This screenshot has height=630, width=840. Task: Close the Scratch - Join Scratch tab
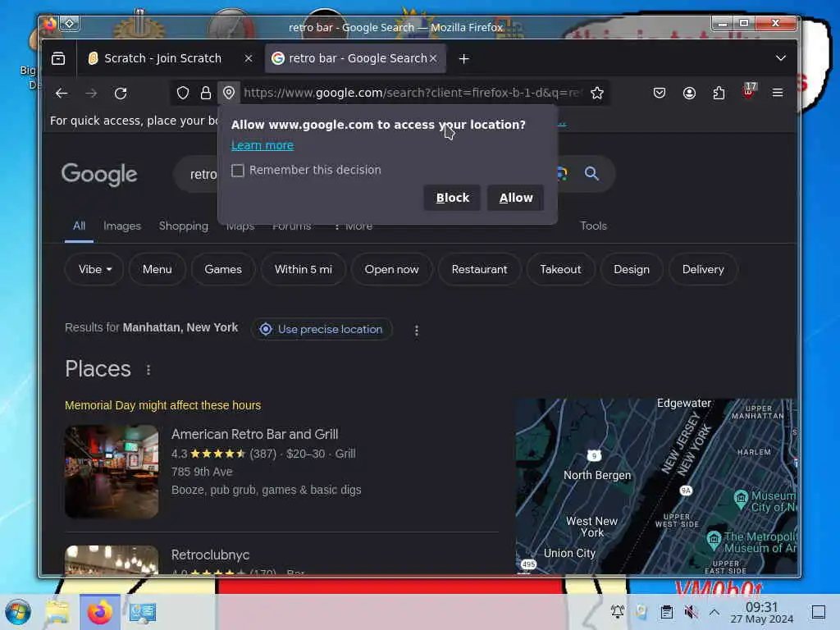pos(248,58)
